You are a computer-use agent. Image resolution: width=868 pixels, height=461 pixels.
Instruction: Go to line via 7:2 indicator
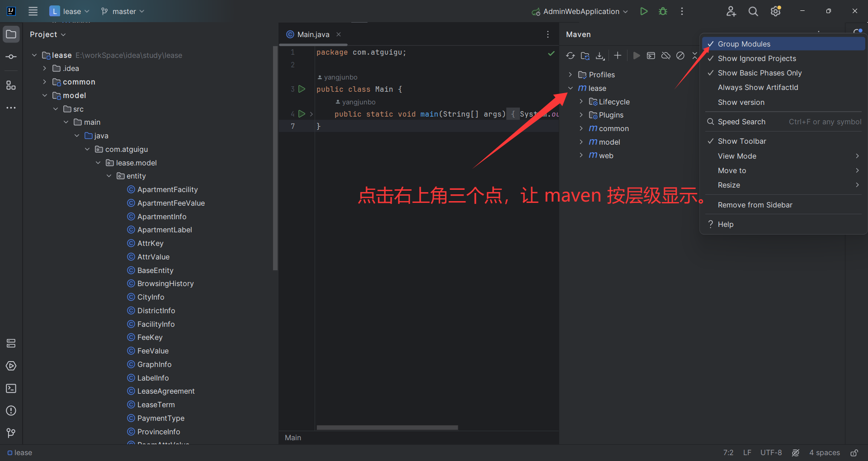728,453
